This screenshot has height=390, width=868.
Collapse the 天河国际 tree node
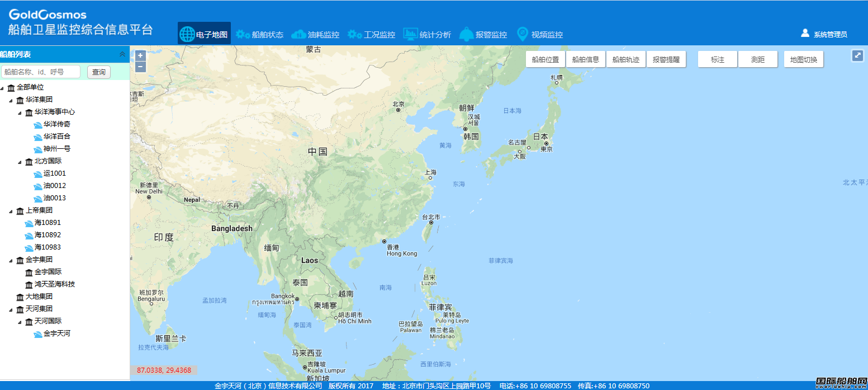[20, 322]
